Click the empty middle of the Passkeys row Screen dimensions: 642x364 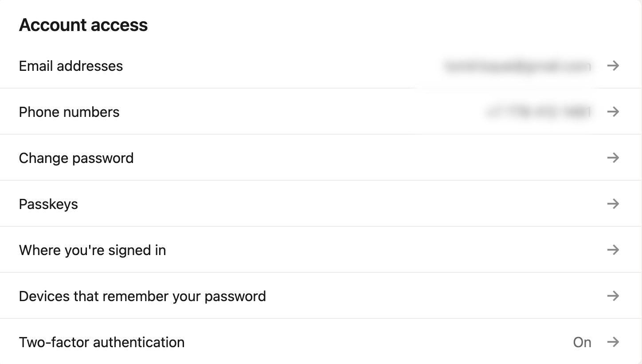tap(321, 204)
